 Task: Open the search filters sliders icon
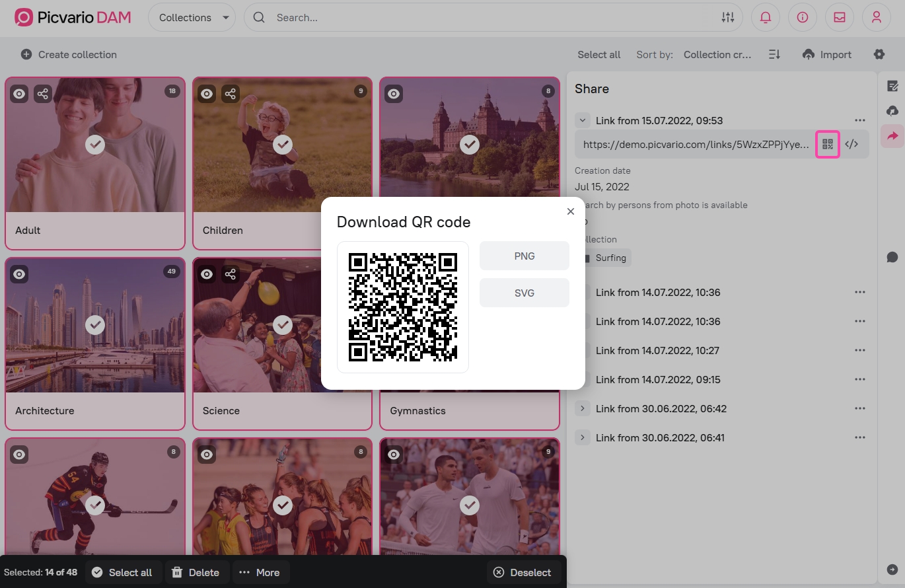pyautogui.click(x=728, y=18)
